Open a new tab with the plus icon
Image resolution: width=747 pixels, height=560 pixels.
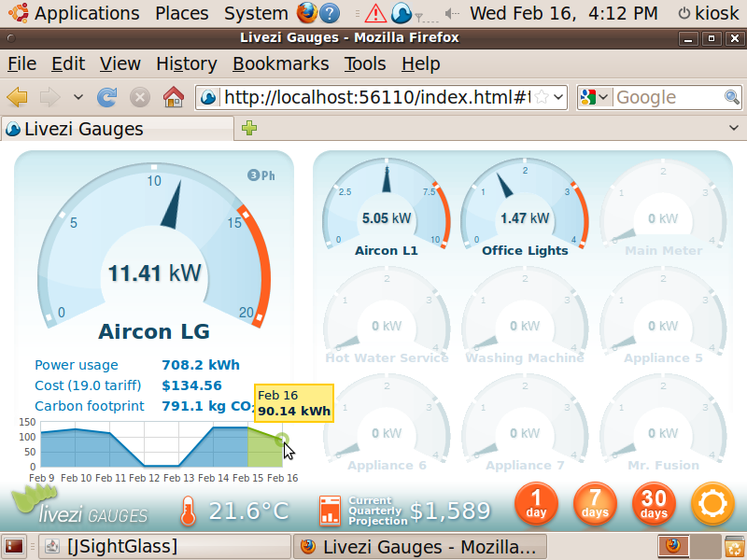click(x=249, y=128)
